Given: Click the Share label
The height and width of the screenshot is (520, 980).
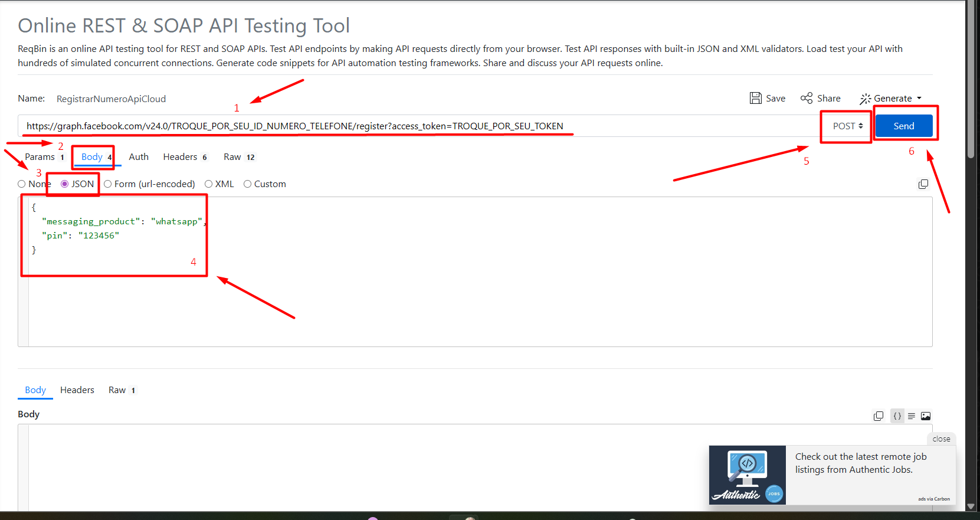Looking at the screenshot, I should point(828,99).
